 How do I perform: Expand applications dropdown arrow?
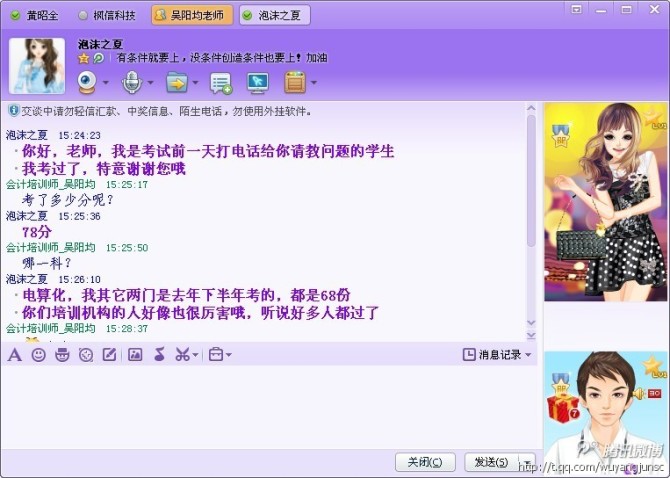pyautogui.click(x=314, y=82)
